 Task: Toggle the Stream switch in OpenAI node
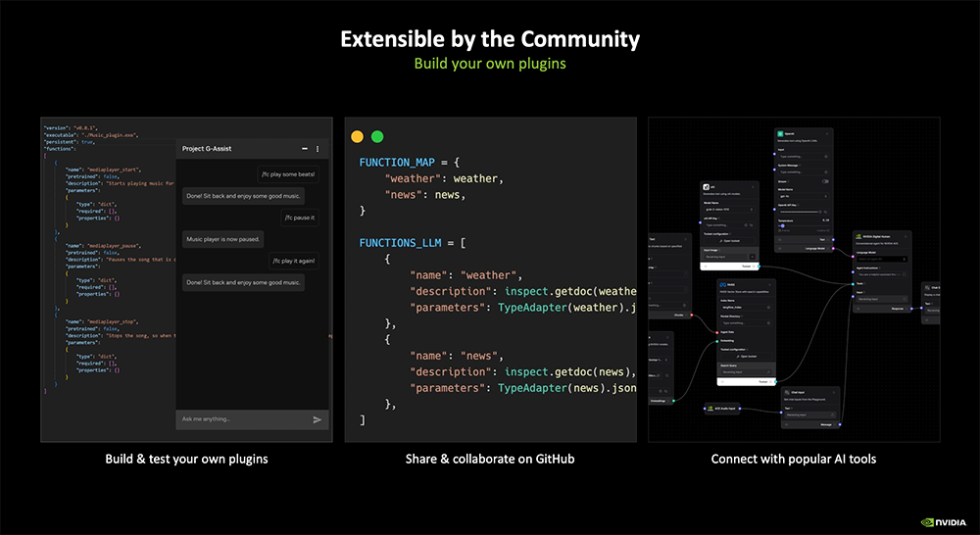pyautogui.click(x=825, y=181)
